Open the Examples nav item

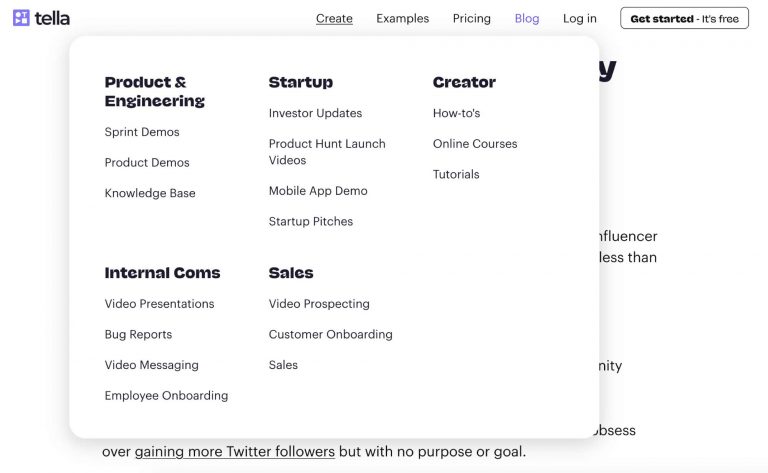tap(402, 18)
